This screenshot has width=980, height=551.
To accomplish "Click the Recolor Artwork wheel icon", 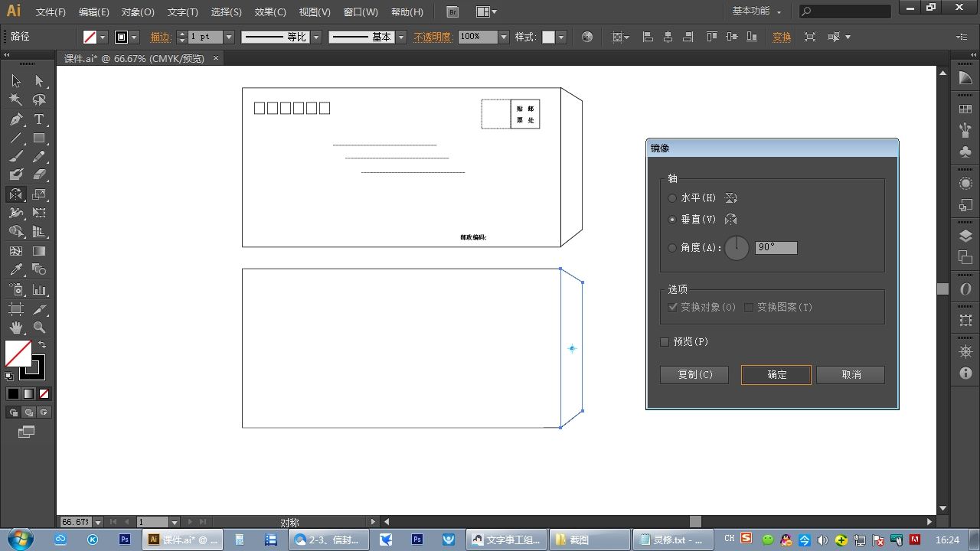I will pyautogui.click(x=587, y=37).
